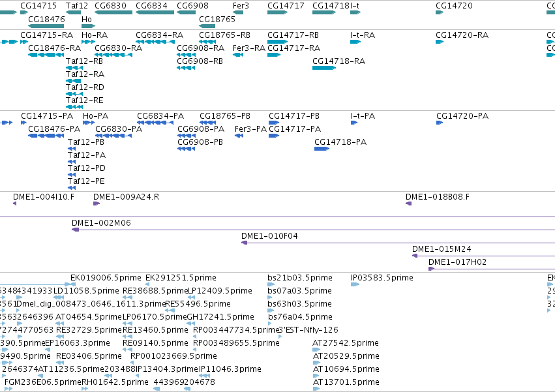555x392 pixels.
Task: Click the RH01642.5prime EST label
Action: [115, 382]
